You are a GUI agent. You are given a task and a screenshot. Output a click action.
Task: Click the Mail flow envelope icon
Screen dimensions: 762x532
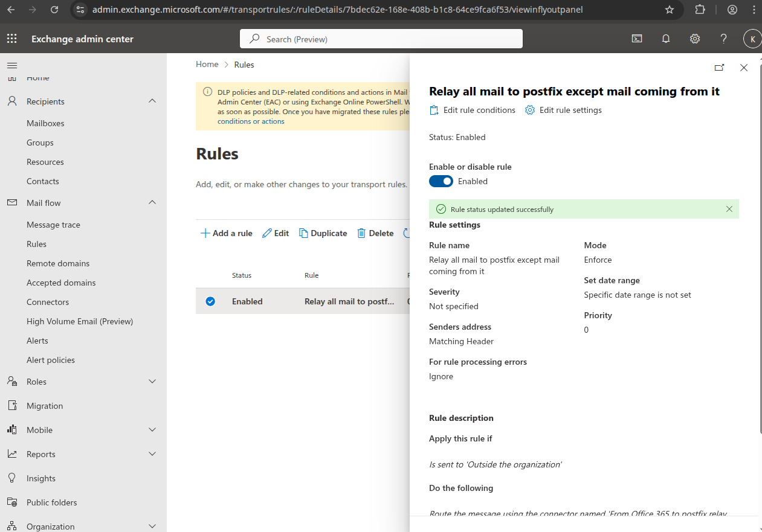click(12, 203)
